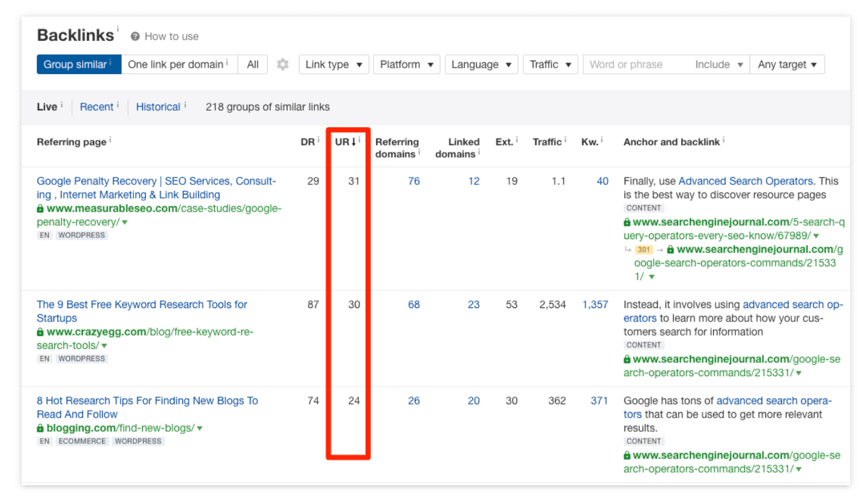Open keywords count 1,357
This screenshot has width=868, height=500.
pyautogui.click(x=595, y=305)
